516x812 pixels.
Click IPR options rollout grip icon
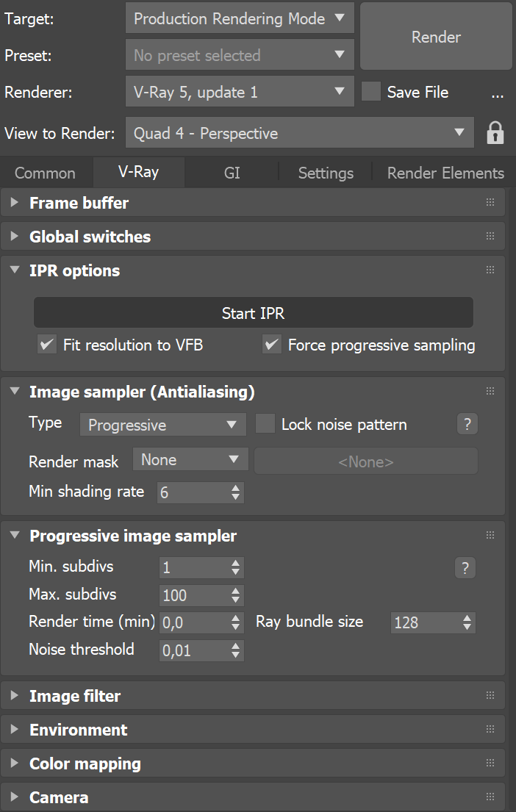coord(490,270)
